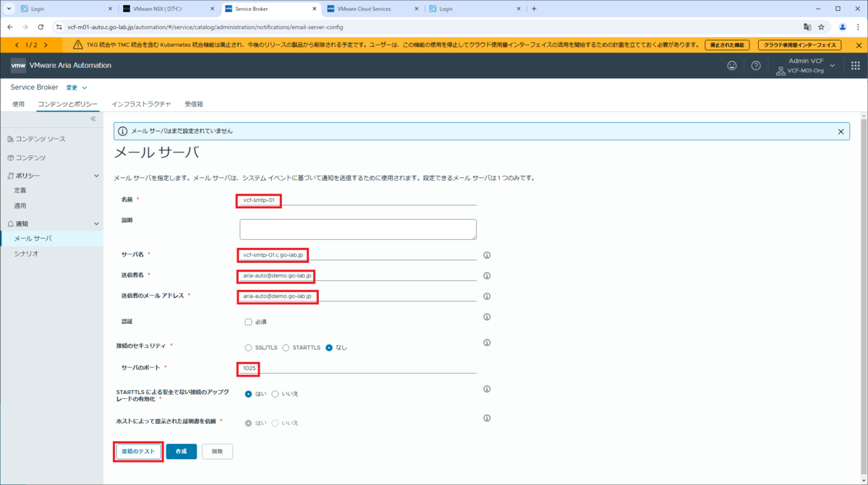Click info icon for 接続のセキュリティ
868x485 pixels.
[x=487, y=343]
